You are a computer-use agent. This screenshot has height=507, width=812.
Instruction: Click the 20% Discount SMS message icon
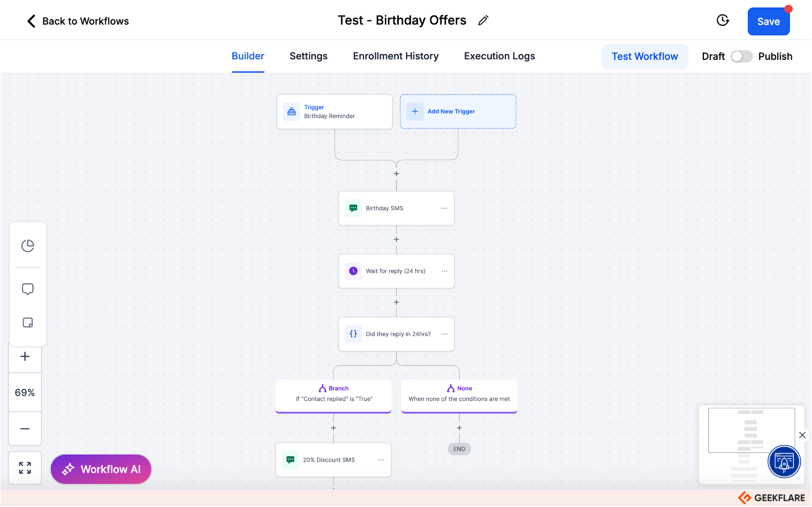point(290,460)
